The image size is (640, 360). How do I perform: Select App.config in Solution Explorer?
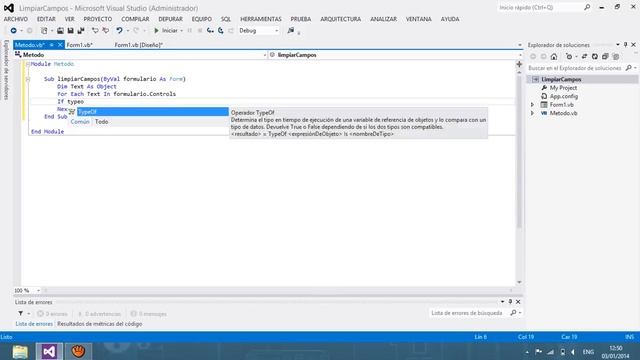point(564,96)
